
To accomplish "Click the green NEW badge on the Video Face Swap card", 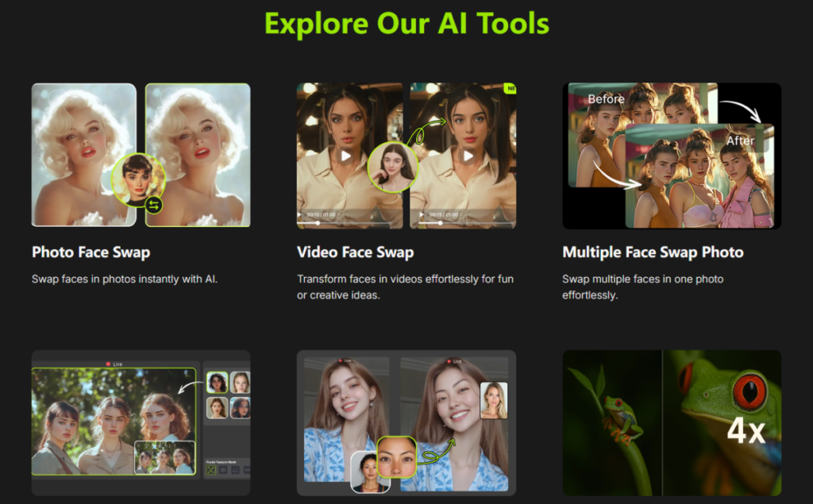I will (510, 89).
